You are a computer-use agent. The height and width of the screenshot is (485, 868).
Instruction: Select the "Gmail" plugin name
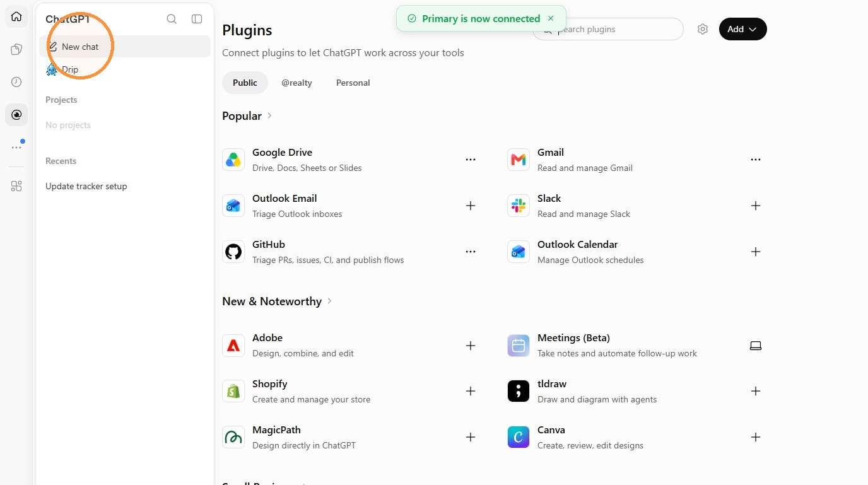point(551,152)
